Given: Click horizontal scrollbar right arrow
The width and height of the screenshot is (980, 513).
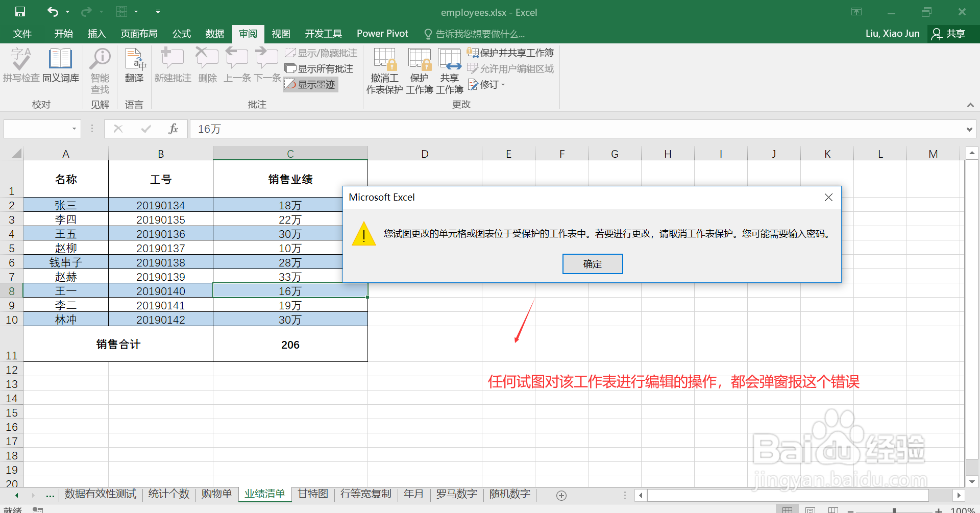Looking at the screenshot, I should pos(959,495).
